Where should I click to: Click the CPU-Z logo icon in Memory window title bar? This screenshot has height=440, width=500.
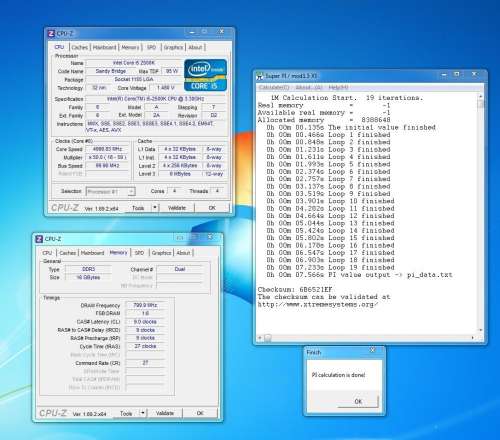[39, 239]
